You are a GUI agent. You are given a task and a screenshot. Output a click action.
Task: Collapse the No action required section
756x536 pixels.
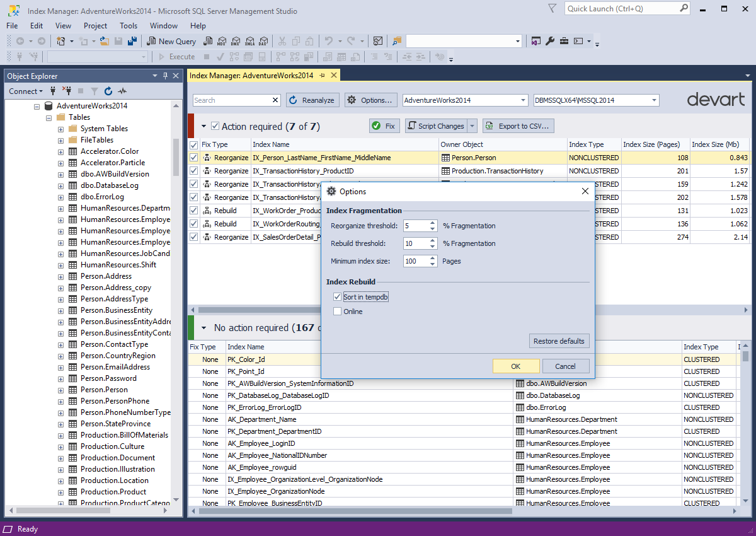204,328
